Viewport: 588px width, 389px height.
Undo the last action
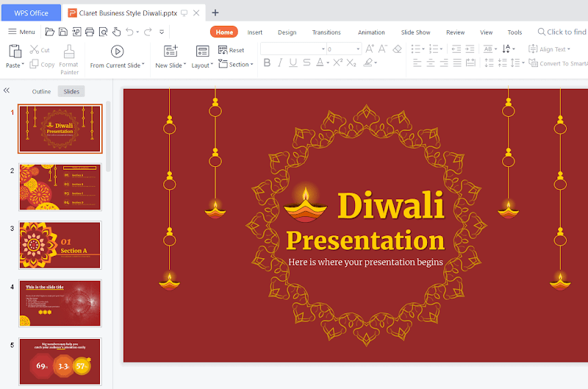[130, 32]
